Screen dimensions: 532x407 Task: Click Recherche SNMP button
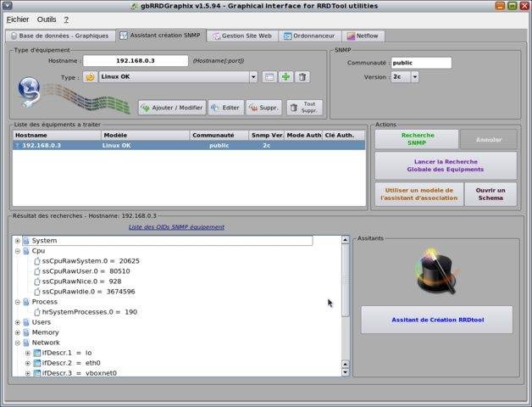(417, 139)
